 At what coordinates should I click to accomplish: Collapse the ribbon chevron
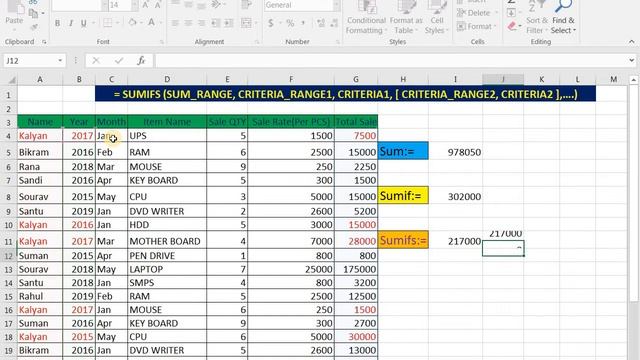click(x=631, y=42)
